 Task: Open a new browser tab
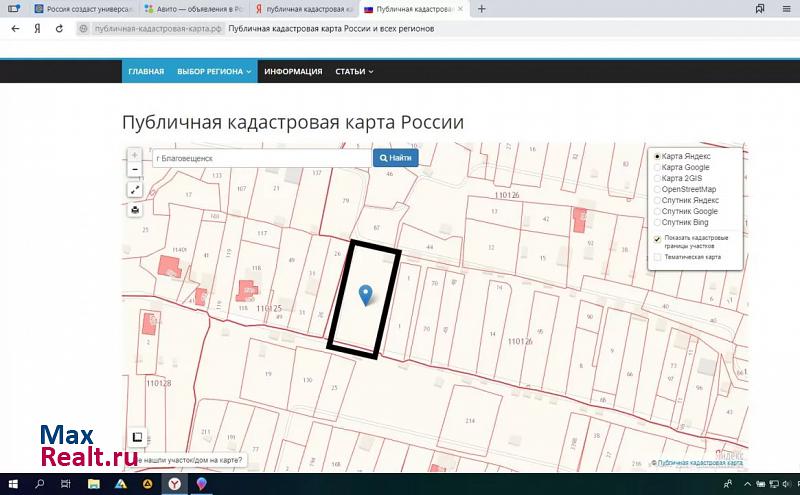(482, 9)
